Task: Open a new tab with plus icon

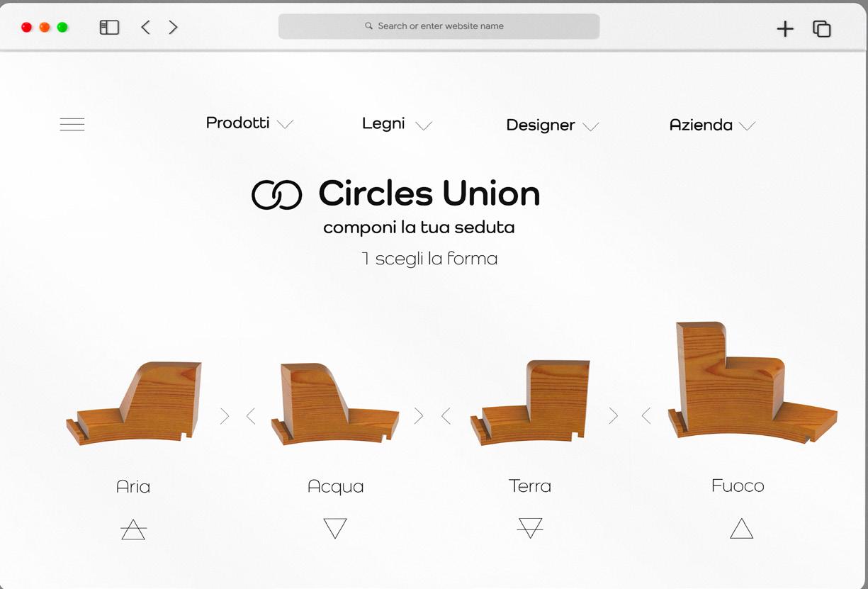Action: tap(785, 28)
